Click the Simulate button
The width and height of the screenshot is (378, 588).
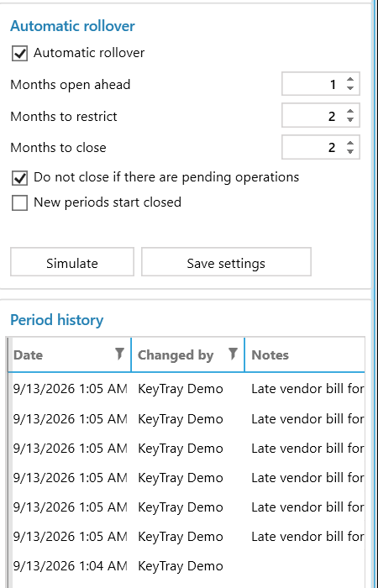tap(72, 262)
